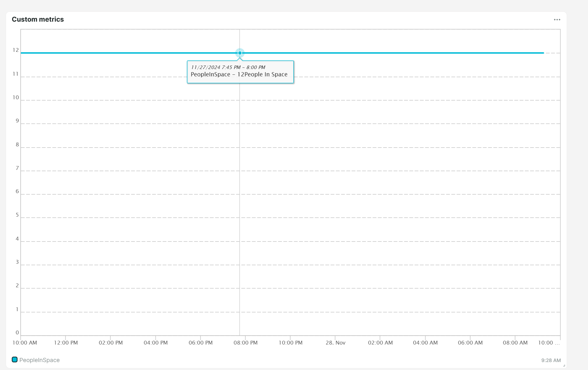Screen dimensions: 588x370
Task: Click the 06:00 AM x-axis label
Action: pyautogui.click(x=470, y=343)
